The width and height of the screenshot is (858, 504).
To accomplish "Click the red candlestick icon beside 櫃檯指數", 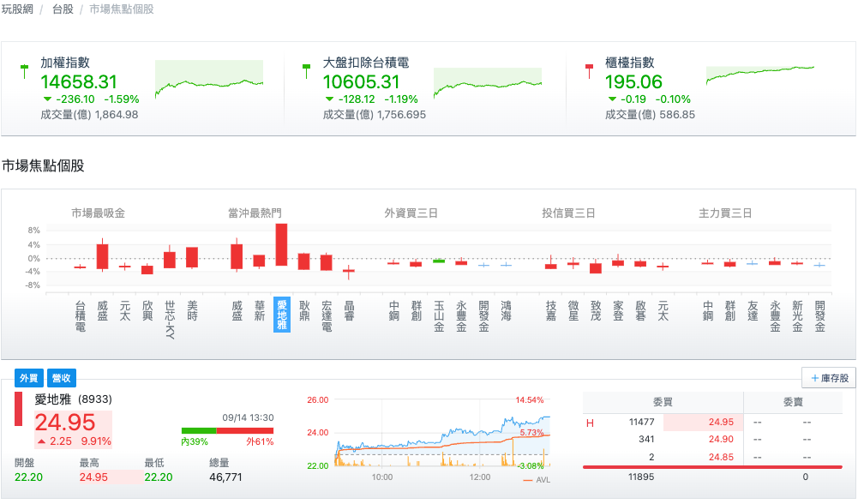I will 589,71.
